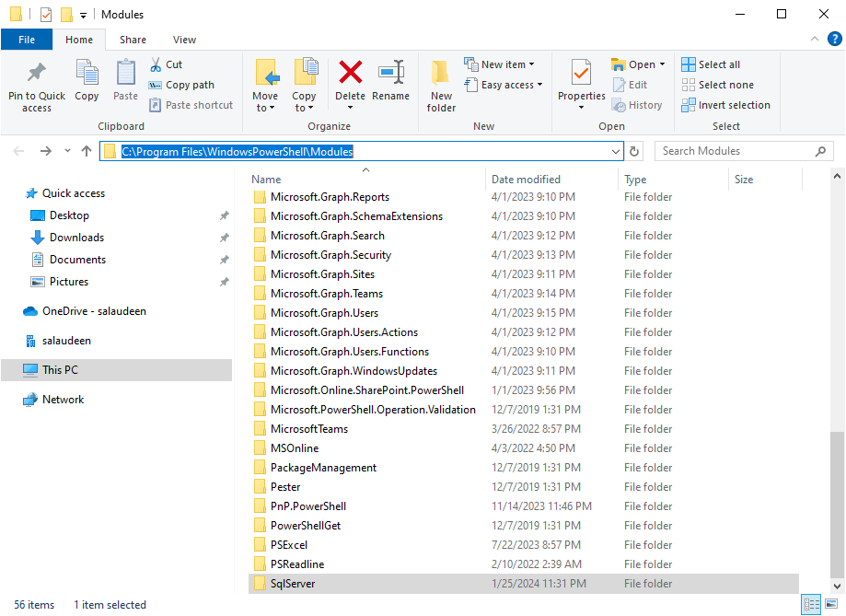Image resolution: width=846 pixels, height=616 pixels.
Task: Open Properties from the ribbon
Action: (580, 83)
